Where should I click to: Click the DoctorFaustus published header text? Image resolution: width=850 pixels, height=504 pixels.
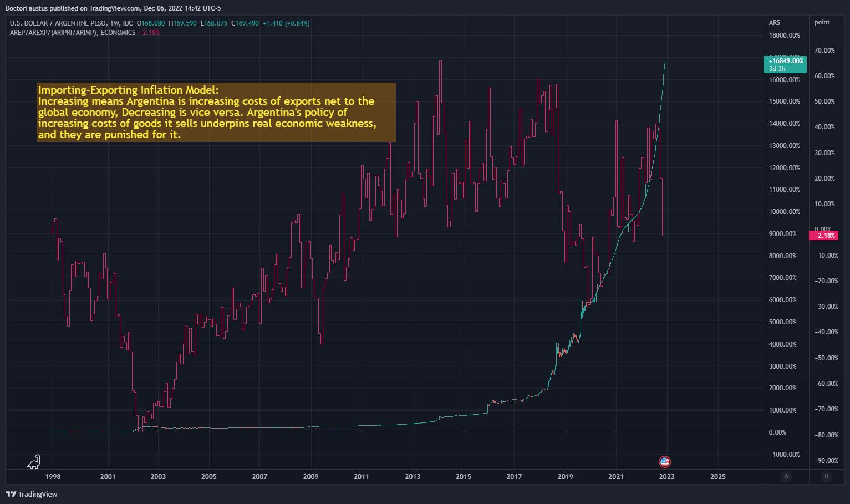point(113,8)
